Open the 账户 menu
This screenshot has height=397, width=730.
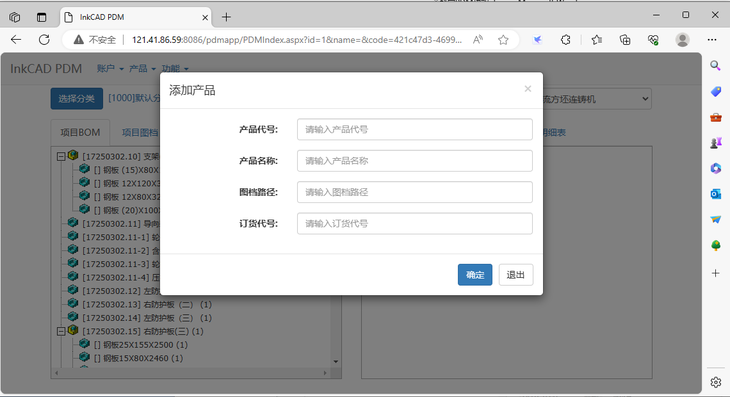[110, 69]
